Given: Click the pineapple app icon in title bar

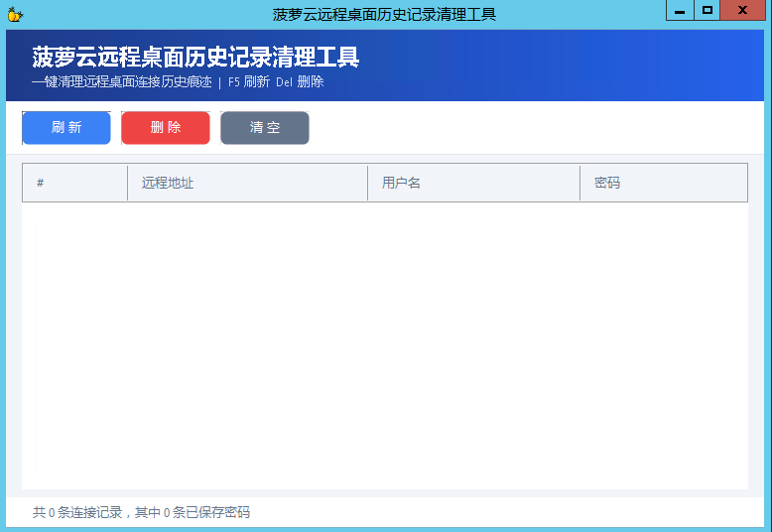Looking at the screenshot, I should point(14,14).
